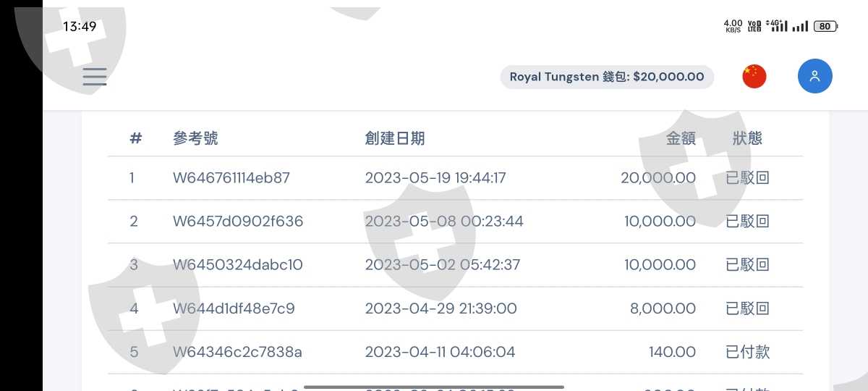This screenshot has width=868, height=391.
Task: Tap the 13:49 clock in status bar
Action: click(x=80, y=27)
